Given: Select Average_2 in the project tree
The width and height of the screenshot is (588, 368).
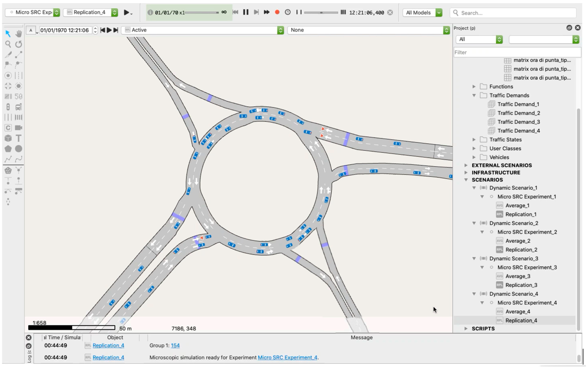Looking at the screenshot, I should (518, 241).
